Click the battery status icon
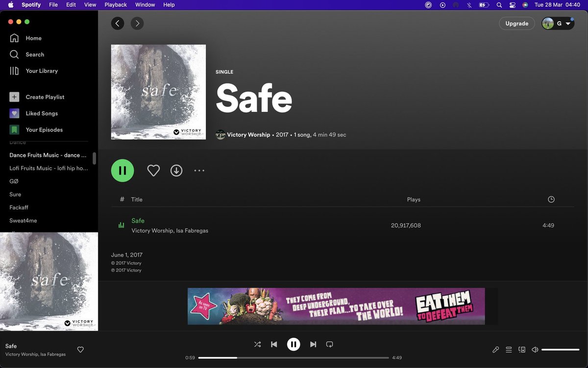 [x=484, y=5]
